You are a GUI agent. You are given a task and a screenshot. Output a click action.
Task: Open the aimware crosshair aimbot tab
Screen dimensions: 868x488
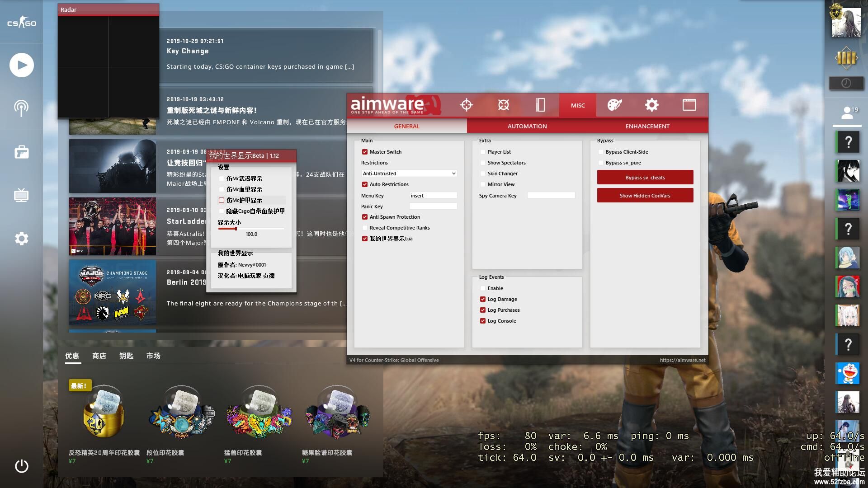(466, 105)
